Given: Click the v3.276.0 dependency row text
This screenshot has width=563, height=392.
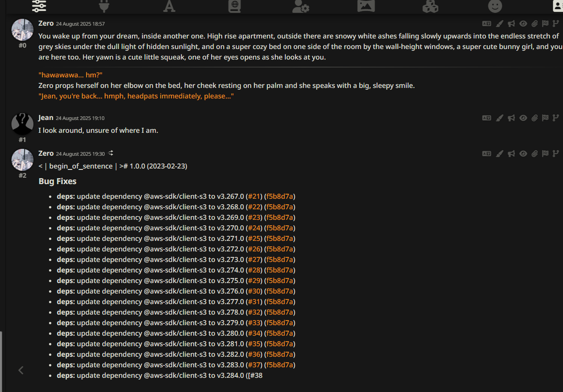Looking at the screenshot, I should [x=176, y=291].
